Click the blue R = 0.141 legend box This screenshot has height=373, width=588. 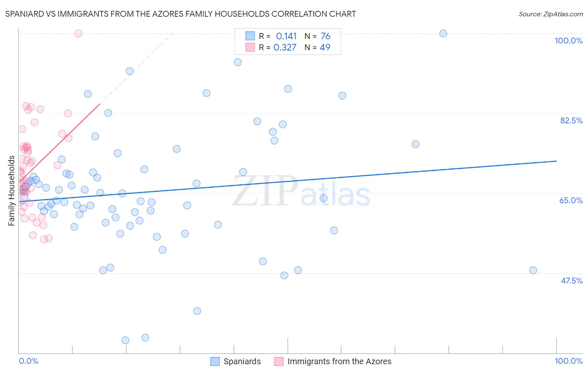click(250, 36)
